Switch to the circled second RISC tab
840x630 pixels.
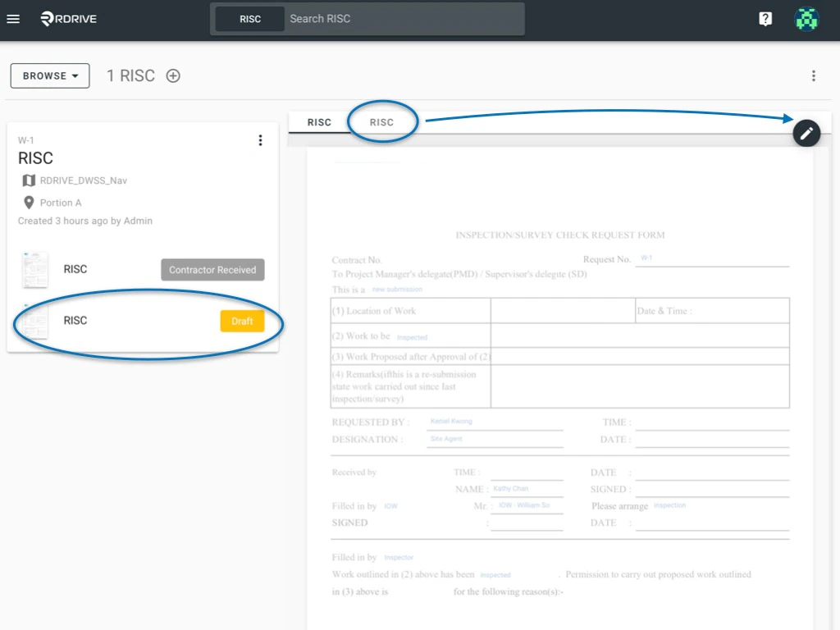tap(382, 121)
